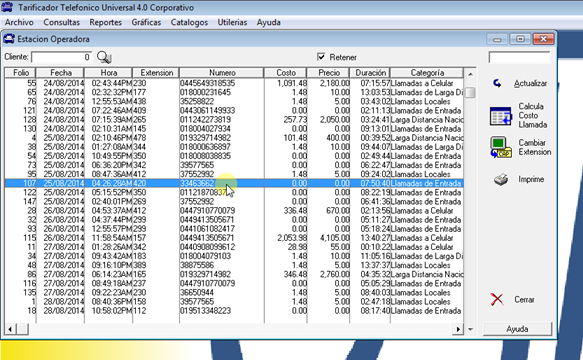Open the Catalogos menu
The width and height of the screenshot is (583, 360).
pyautogui.click(x=189, y=22)
